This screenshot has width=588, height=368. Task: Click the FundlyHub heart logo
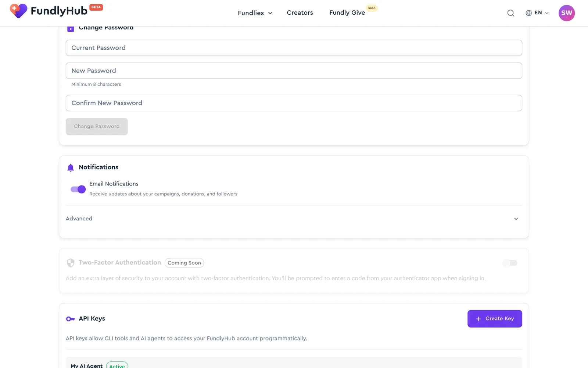tap(18, 11)
